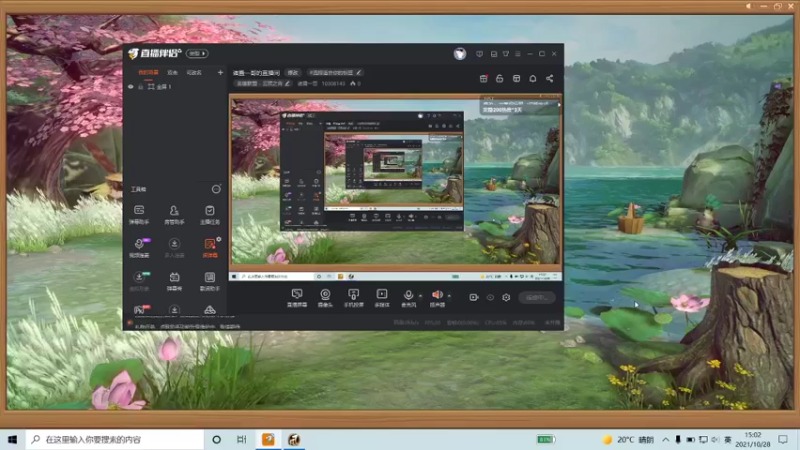Open the download tool with green badge
The height and width of the screenshot is (450, 800).
tap(139, 281)
